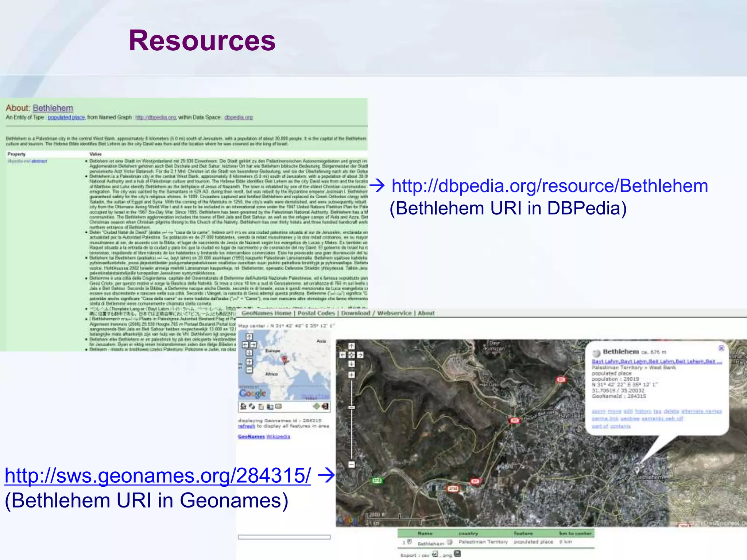The height and width of the screenshot is (560, 747).
Task: Click the geotree link in info balloon
Action: 630,418
